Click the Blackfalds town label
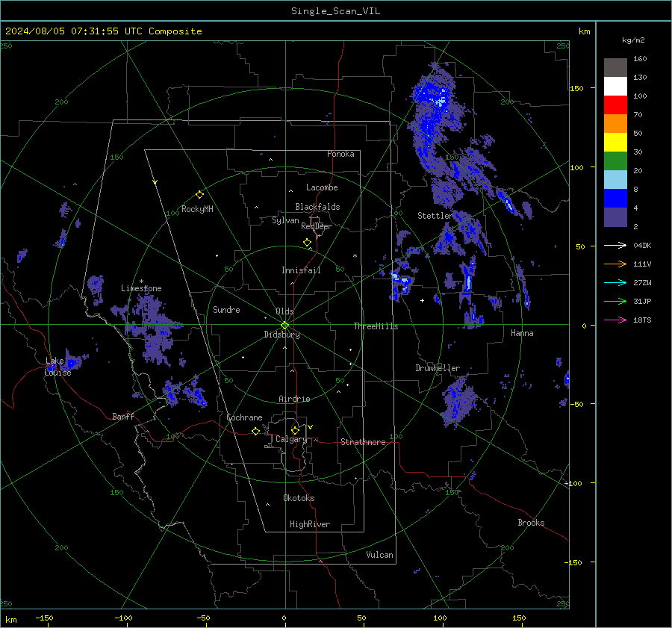This screenshot has width=672, height=628. pos(317,207)
